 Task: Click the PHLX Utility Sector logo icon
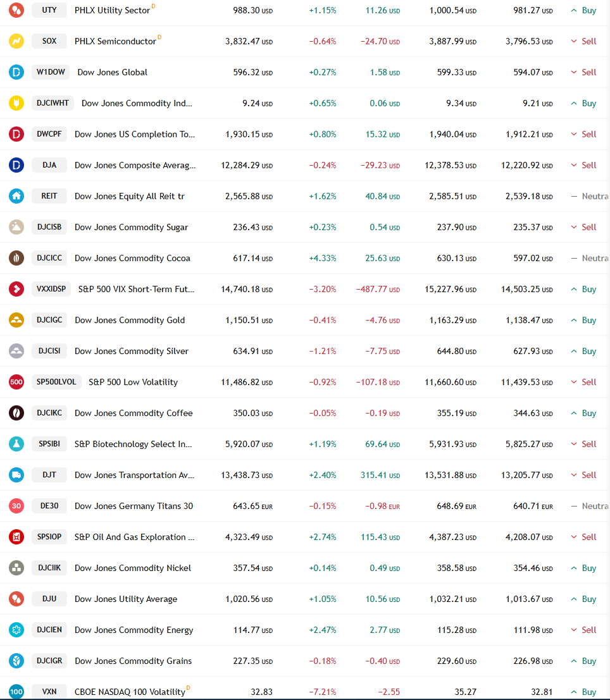click(16, 10)
